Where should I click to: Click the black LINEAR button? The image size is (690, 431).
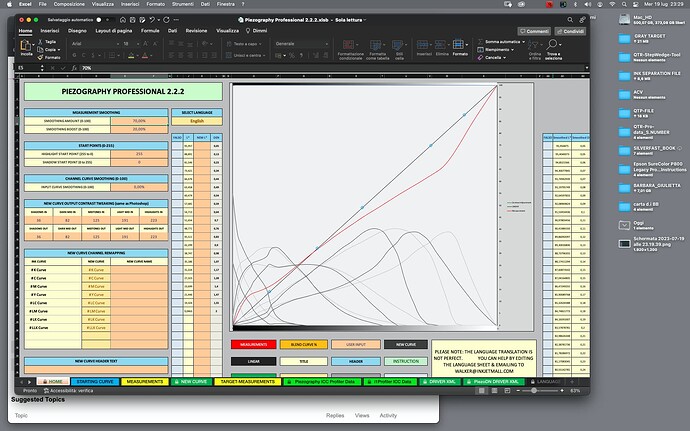[253, 361]
